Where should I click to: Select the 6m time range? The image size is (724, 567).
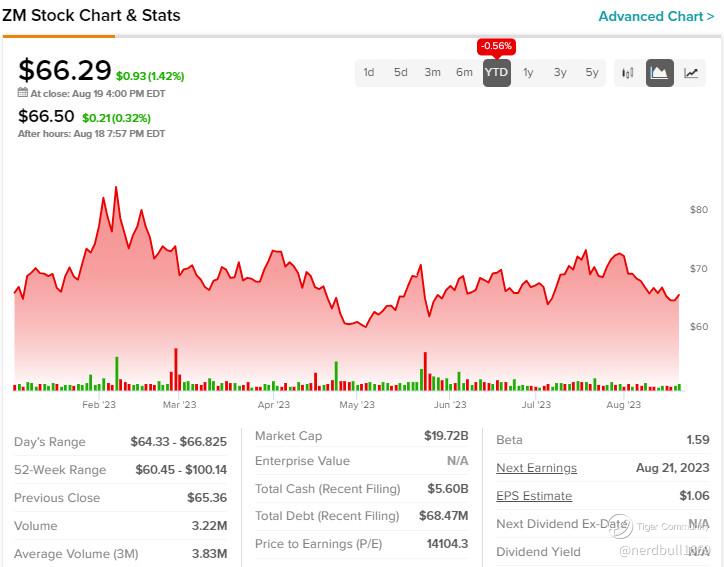465,72
